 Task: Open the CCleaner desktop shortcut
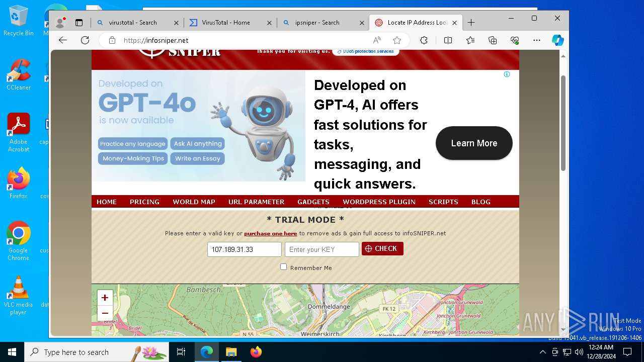[x=19, y=75]
